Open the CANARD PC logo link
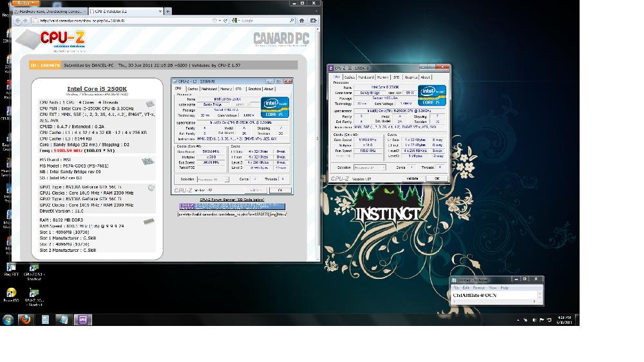Image resolution: width=644 pixels, height=362 pixels. tap(281, 39)
